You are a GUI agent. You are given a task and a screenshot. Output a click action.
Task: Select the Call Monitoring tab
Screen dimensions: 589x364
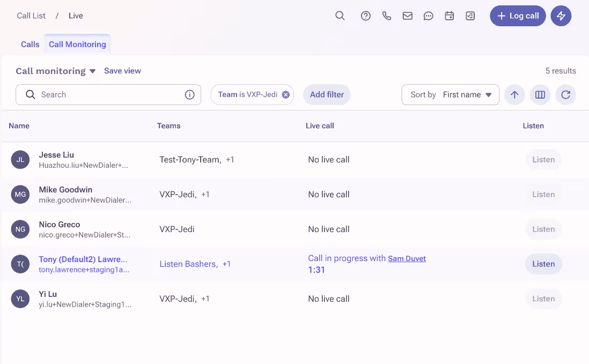pos(77,44)
